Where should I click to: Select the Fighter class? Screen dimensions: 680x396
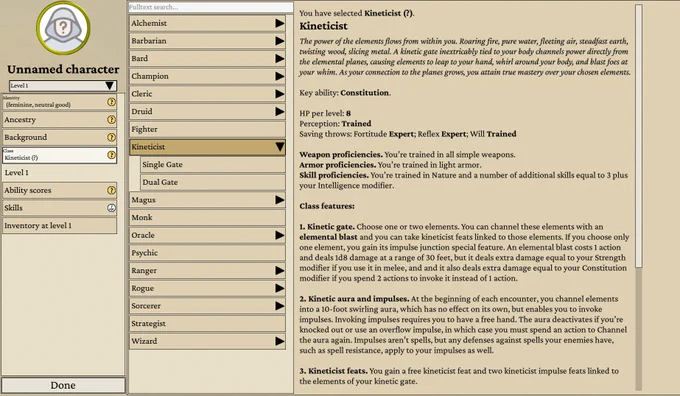[x=207, y=129]
